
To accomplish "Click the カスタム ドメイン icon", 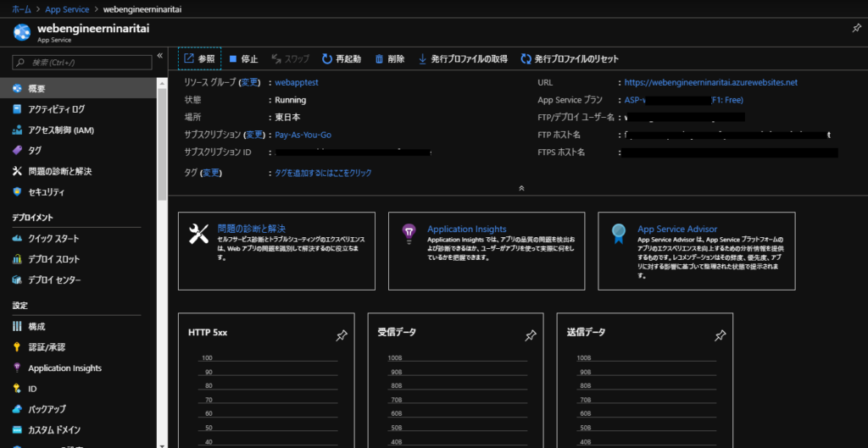I will (17, 429).
